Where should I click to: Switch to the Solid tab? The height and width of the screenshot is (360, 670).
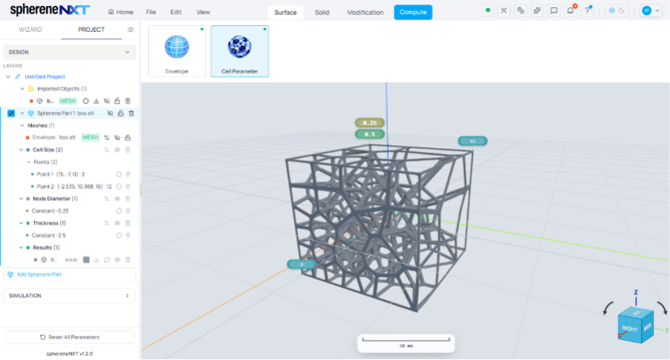coord(322,12)
